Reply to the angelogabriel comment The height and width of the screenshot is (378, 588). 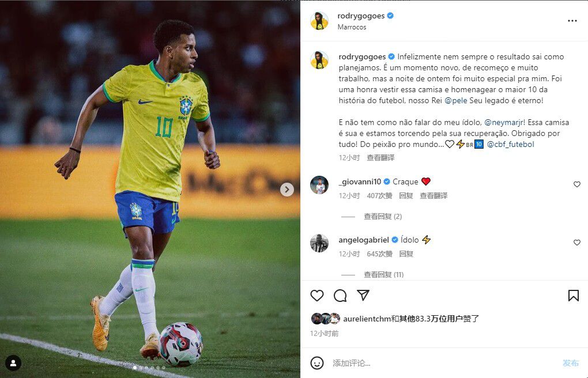[406, 254]
